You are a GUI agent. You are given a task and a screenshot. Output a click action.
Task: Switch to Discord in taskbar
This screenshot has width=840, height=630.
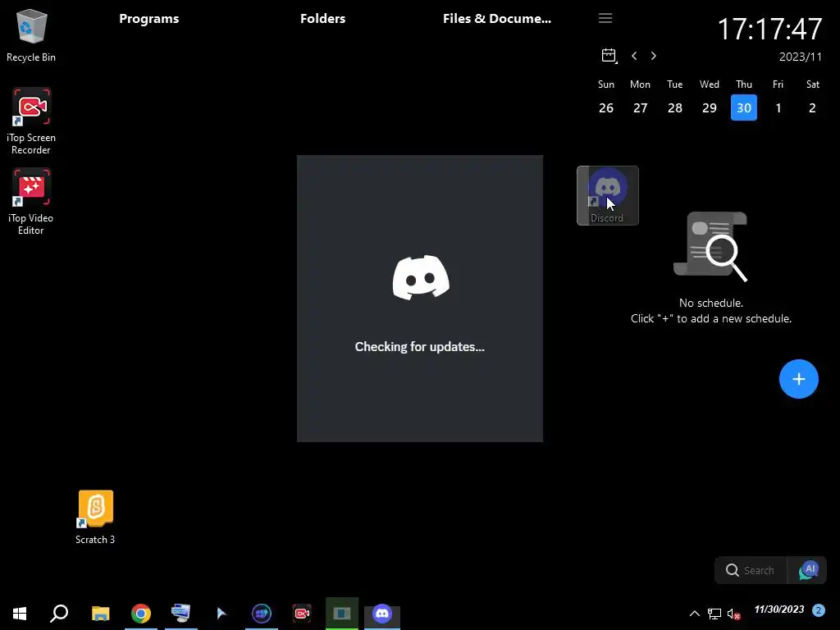point(382,614)
